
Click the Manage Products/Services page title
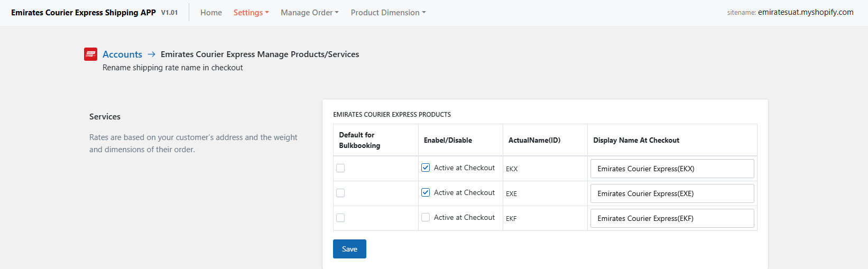(260, 54)
